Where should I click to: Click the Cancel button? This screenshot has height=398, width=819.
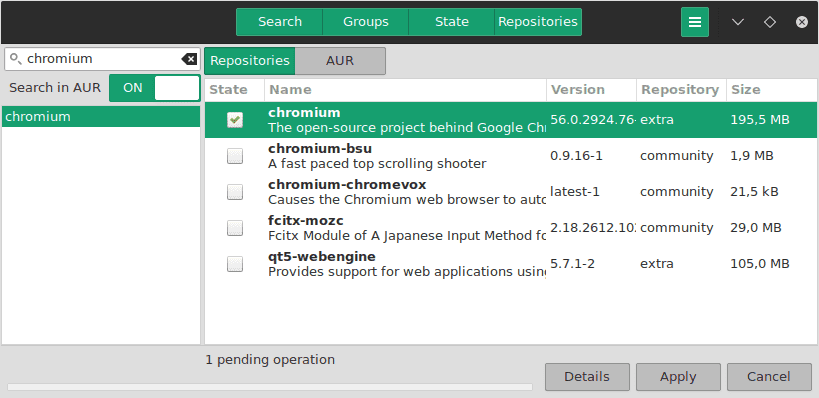[x=769, y=377]
